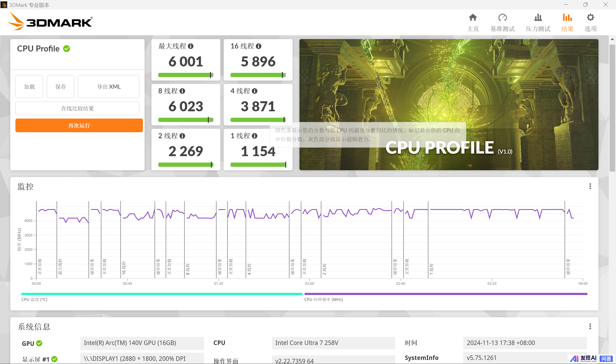Image resolution: width=616 pixels, height=364 pixels.
Task: Click the display field \\.\DISPLAY1
Action: pos(142,359)
